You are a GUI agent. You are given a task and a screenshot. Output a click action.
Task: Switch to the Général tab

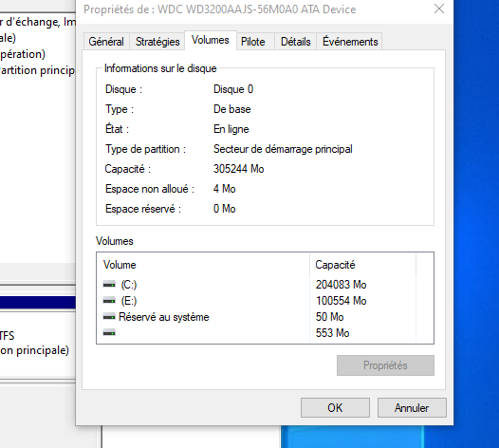click(106, 42)
